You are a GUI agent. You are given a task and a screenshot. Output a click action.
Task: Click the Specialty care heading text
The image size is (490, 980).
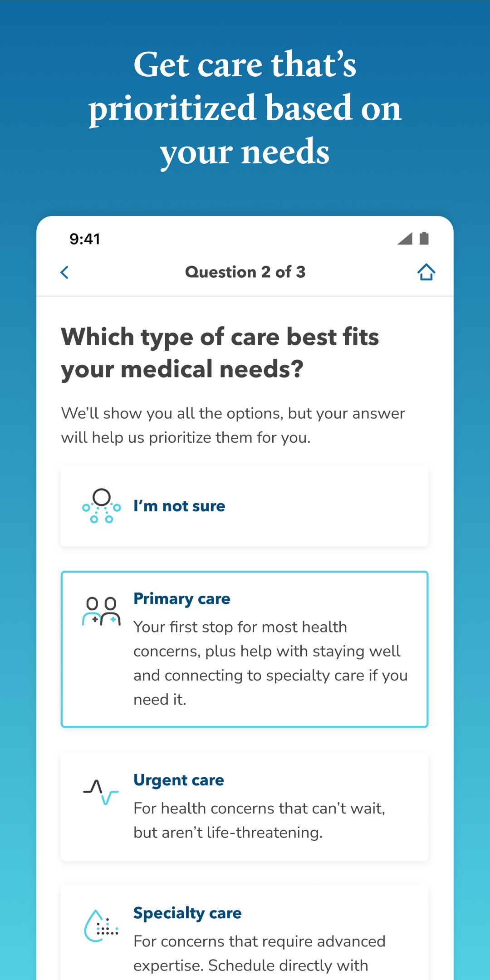click(187, 913)
